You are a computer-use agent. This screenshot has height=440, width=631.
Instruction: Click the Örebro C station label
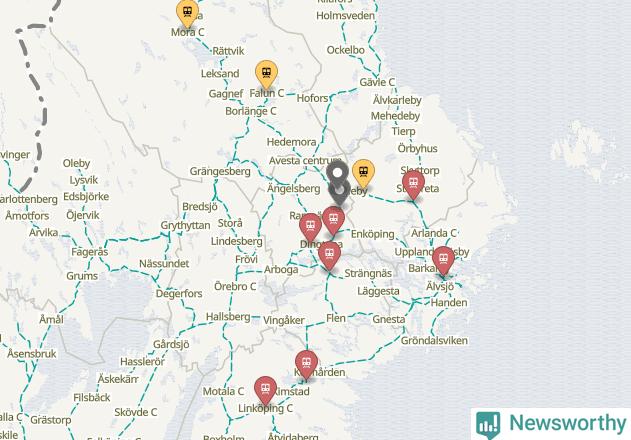click(235, 287)
